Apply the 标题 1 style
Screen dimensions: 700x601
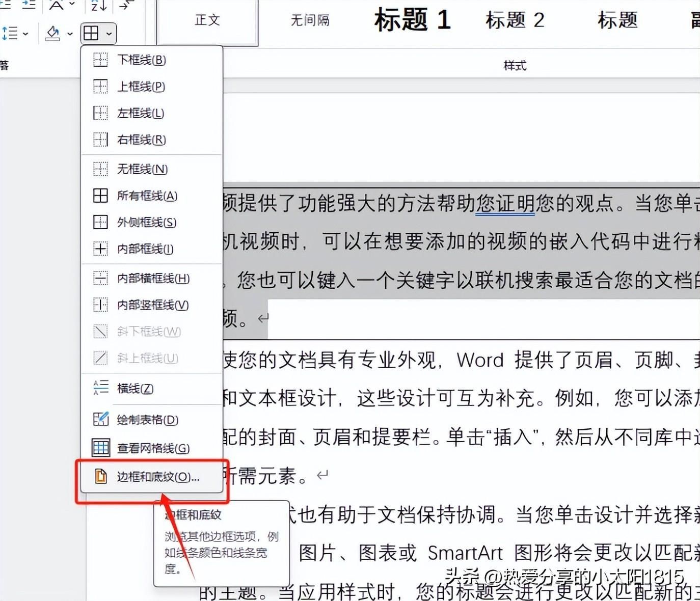[413, 20]
